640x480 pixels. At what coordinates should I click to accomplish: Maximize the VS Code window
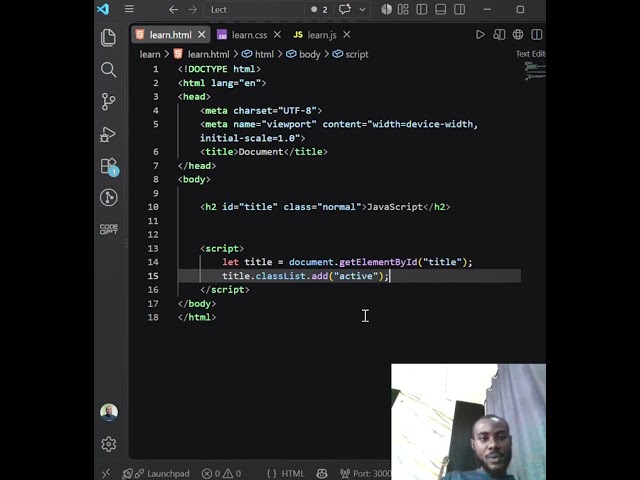point(520,9)
